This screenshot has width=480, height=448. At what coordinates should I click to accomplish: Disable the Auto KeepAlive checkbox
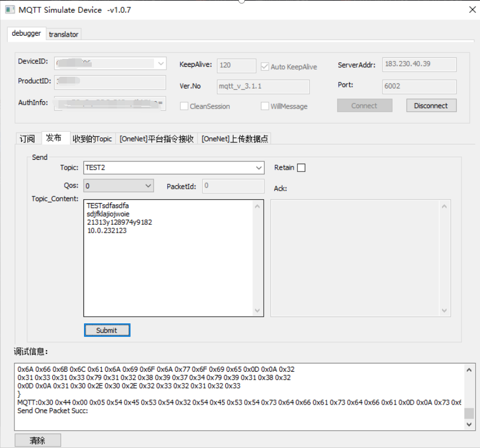click(265, 66)
